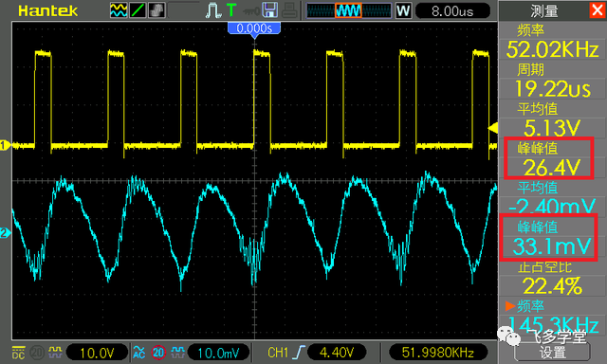The image size is (607, 364).
Task: Click the floppy disk save icon
Action: pos(269,10)
